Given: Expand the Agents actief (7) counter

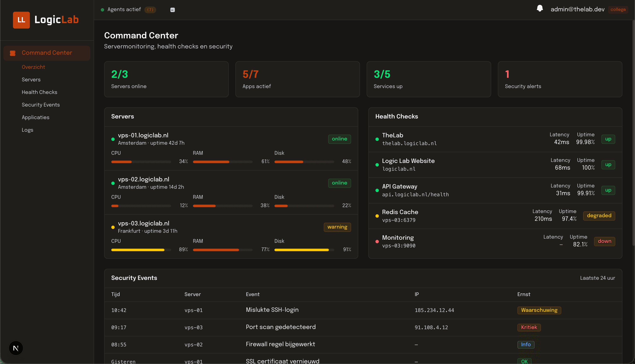Looking at the screenshot, I should tap(150, 10).
